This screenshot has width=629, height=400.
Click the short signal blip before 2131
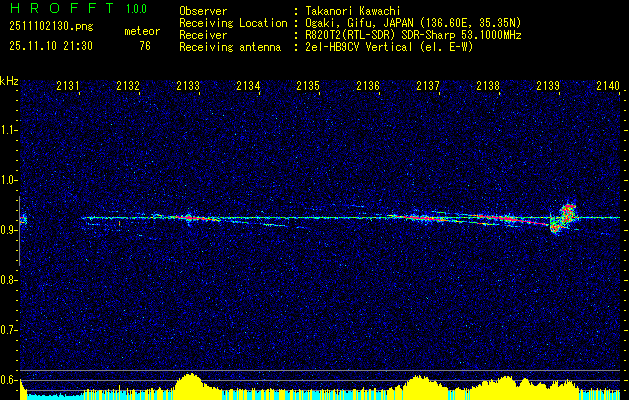(23, 219)
